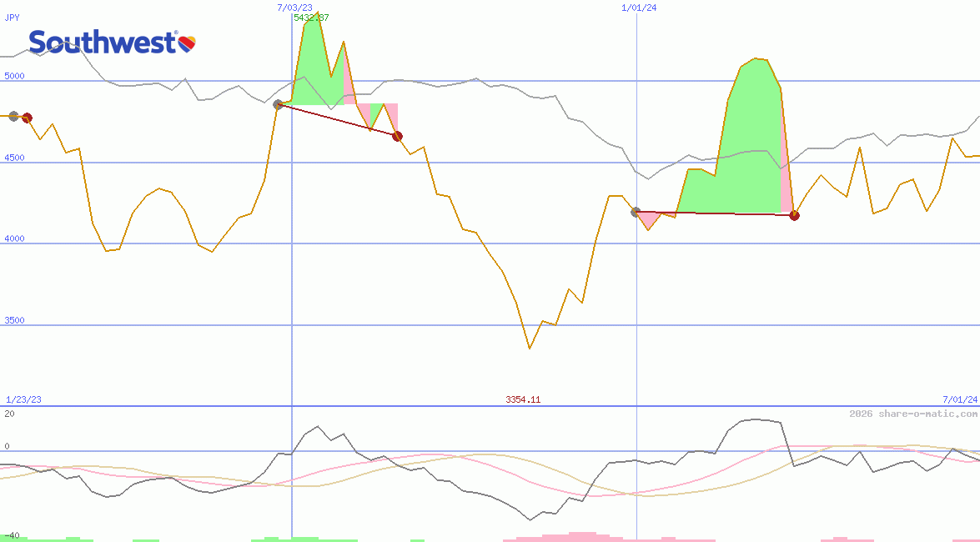The width and height of the screenshot is (980, 542).
Task: Click the red marker beside the leftmost gray marker
Action: 27,118
